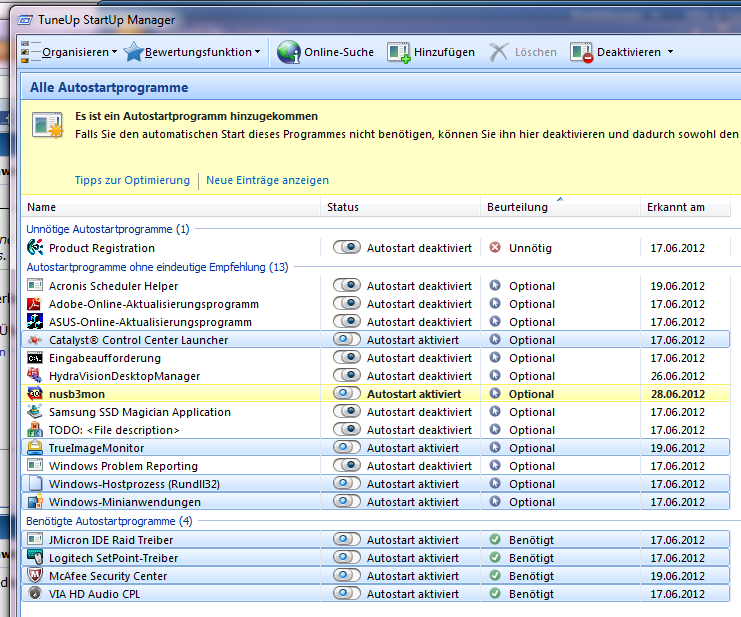Screen dimensions: 741x617
Task: Sort by the Erkannt am column header
Action: 685,207
